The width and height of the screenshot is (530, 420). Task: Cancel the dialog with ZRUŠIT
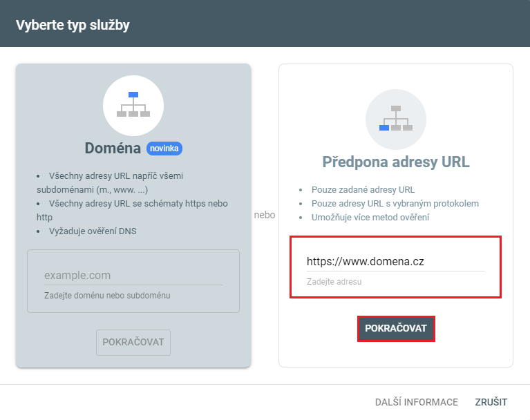(x=491, y=402)
